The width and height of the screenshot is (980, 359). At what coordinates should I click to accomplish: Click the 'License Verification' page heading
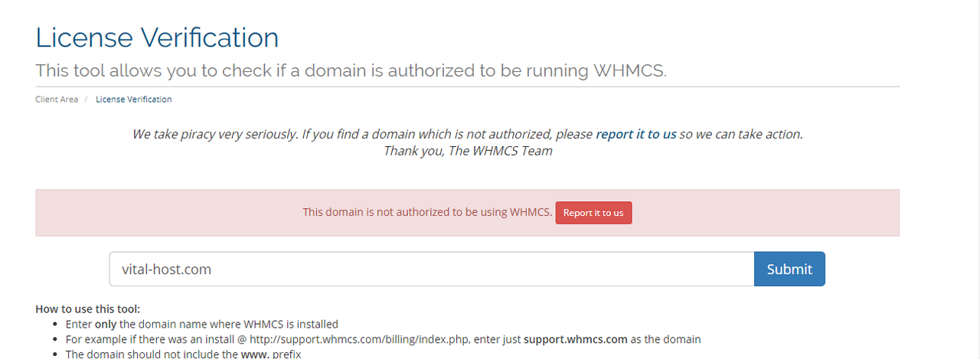[x=157, y=37]
